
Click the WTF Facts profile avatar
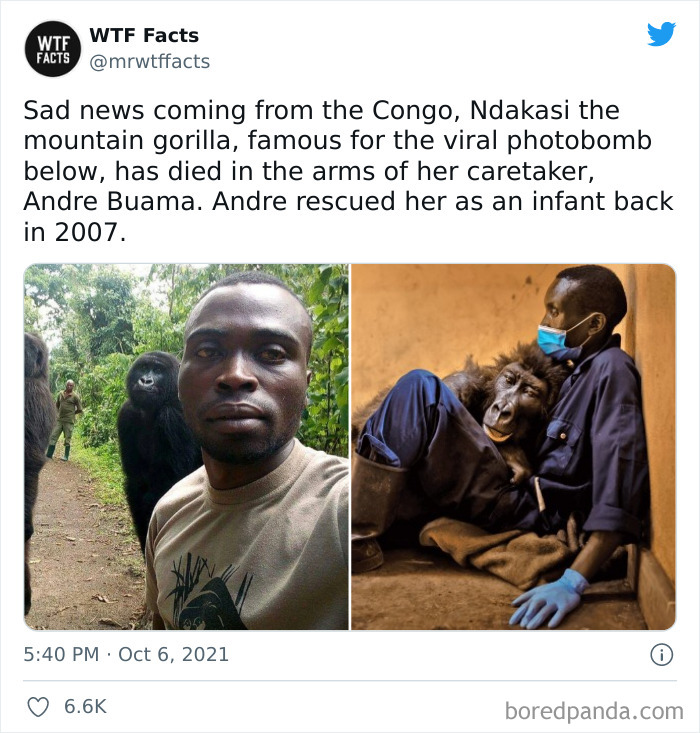[54, 49]
